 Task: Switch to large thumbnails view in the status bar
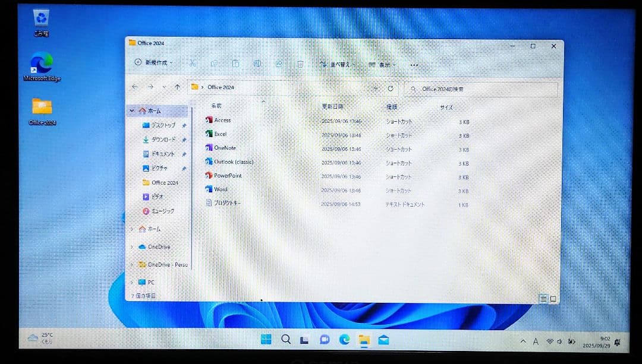coord(552,299)
